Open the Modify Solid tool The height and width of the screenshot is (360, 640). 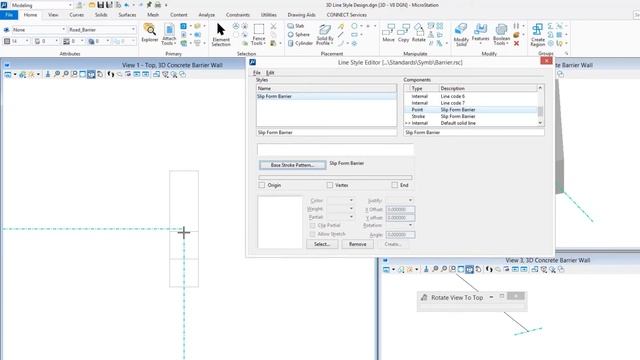(461, 34)
